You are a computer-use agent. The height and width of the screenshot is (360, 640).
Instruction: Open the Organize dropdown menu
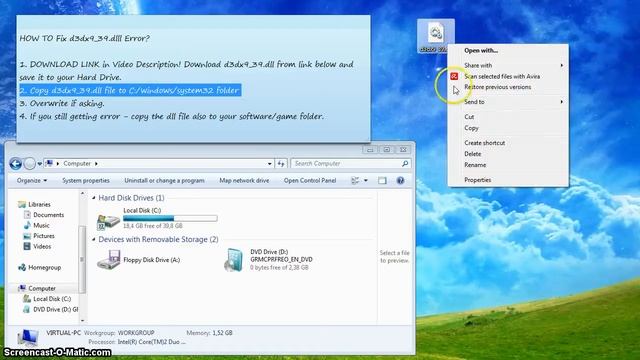[x=32, y=180]
